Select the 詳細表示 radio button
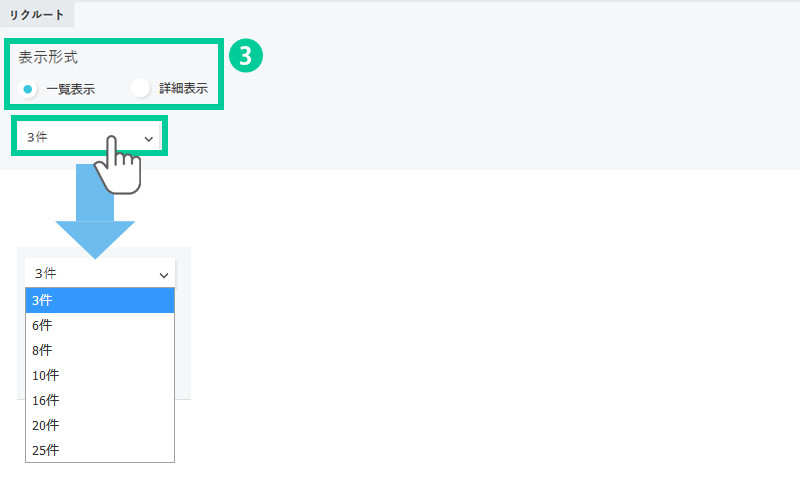Image resolution: width=800 pixels, height=495 pixels. [x=140, y=88]
